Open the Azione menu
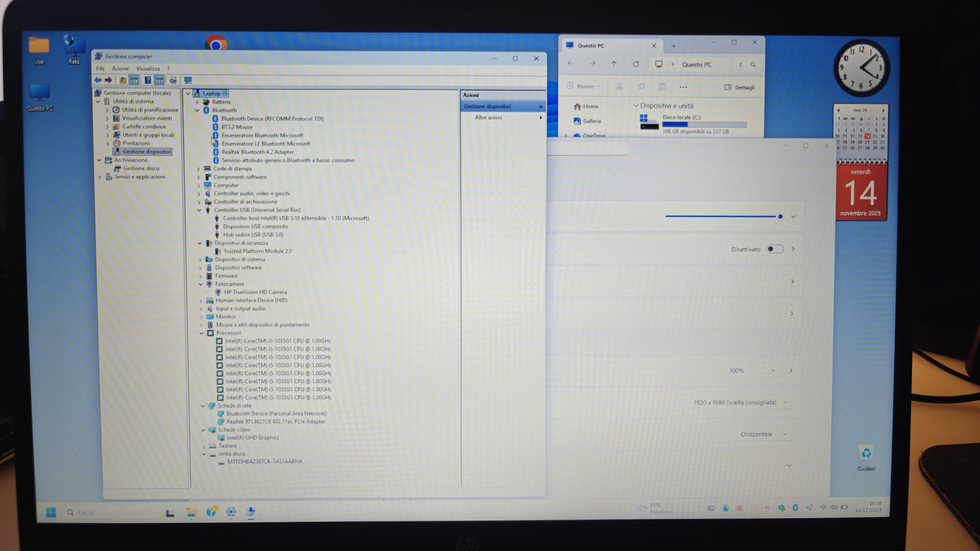This screenshot has height=551, width=980. [120, 68]
